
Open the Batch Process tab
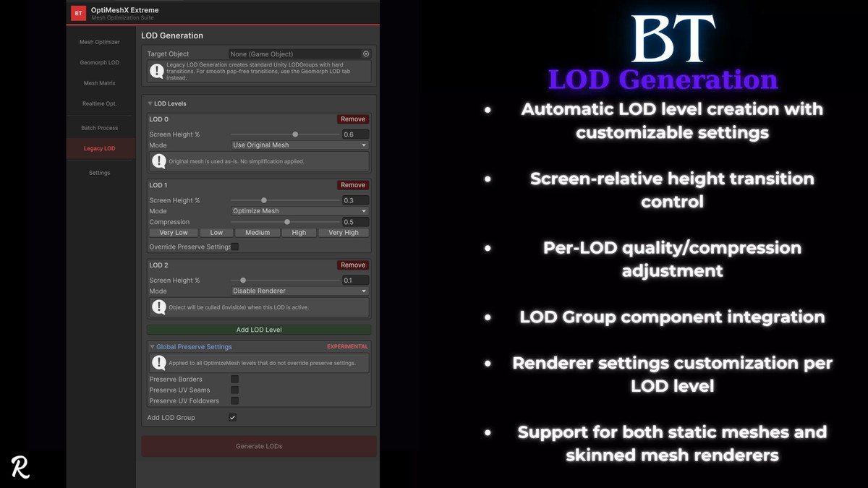100,128
